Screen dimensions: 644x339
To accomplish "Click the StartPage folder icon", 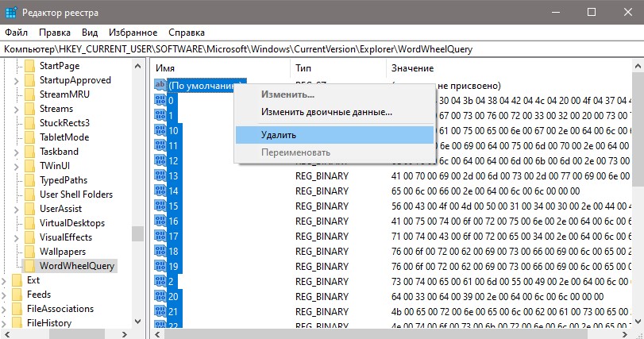I will 29,66.
